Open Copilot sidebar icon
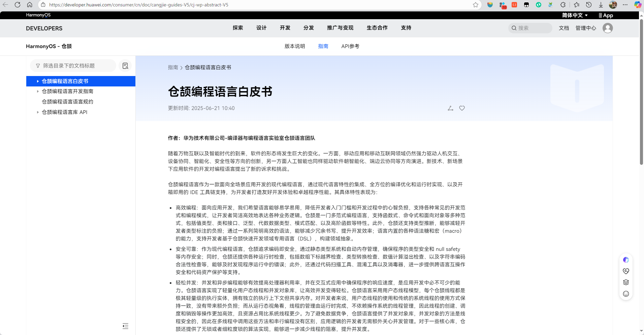 [638, 5]
